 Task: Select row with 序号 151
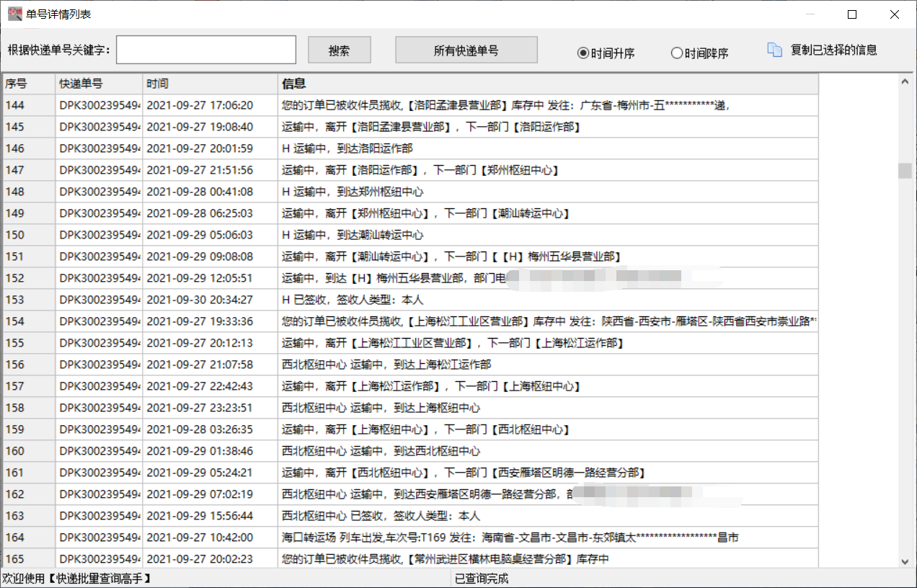(410, 257)
